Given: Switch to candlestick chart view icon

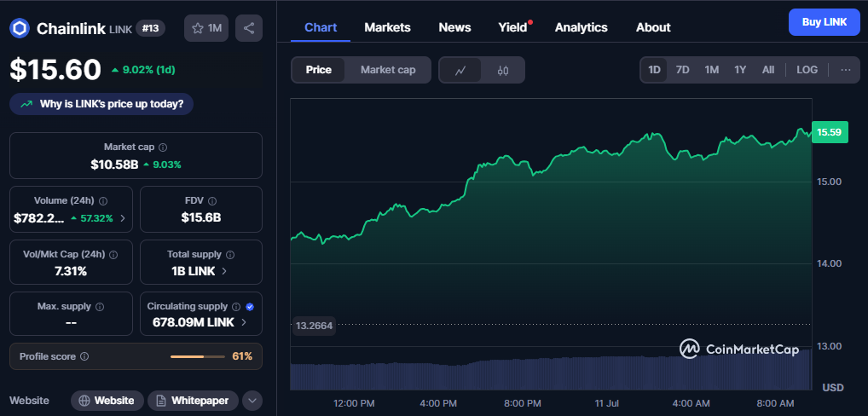Looking at the screenshot, I should pos(503,70).
